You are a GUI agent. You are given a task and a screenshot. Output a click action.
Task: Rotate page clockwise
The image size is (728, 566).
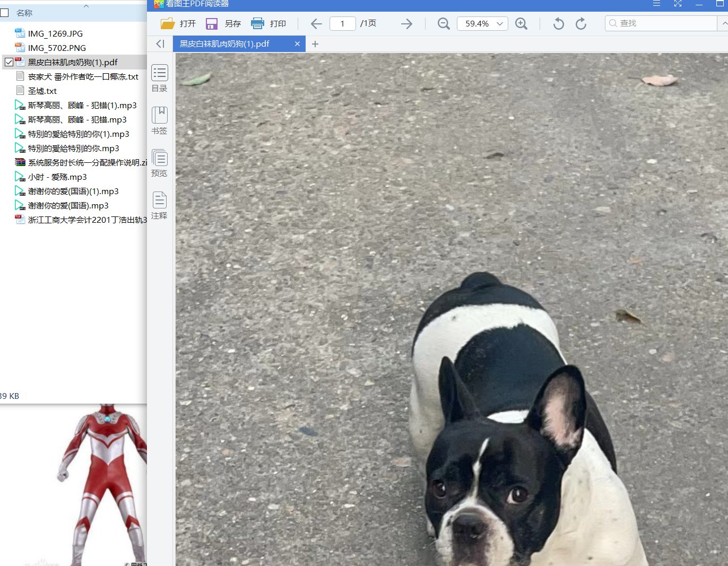click(581, 24)
